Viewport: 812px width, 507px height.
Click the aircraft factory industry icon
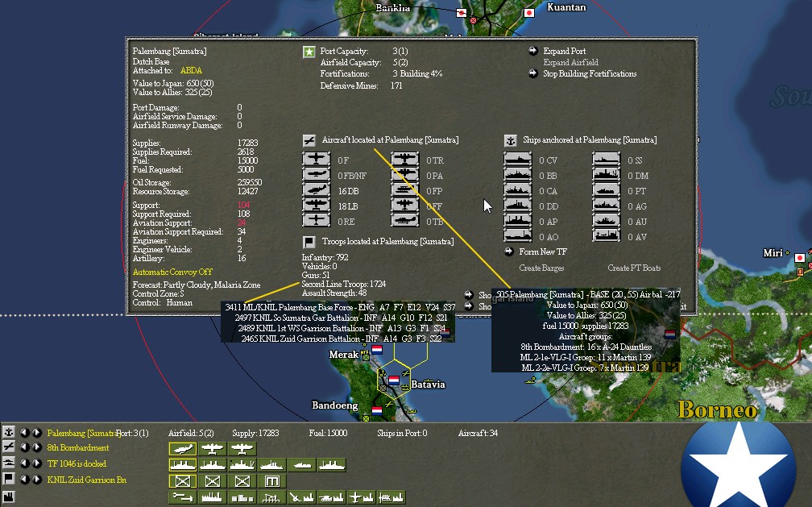pyautogui.click(x=361, y=497)
